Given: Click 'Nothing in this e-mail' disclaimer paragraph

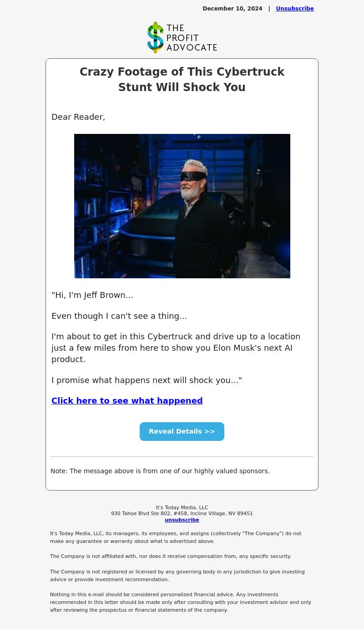Looking at the screenshot, I should [181, 602].
